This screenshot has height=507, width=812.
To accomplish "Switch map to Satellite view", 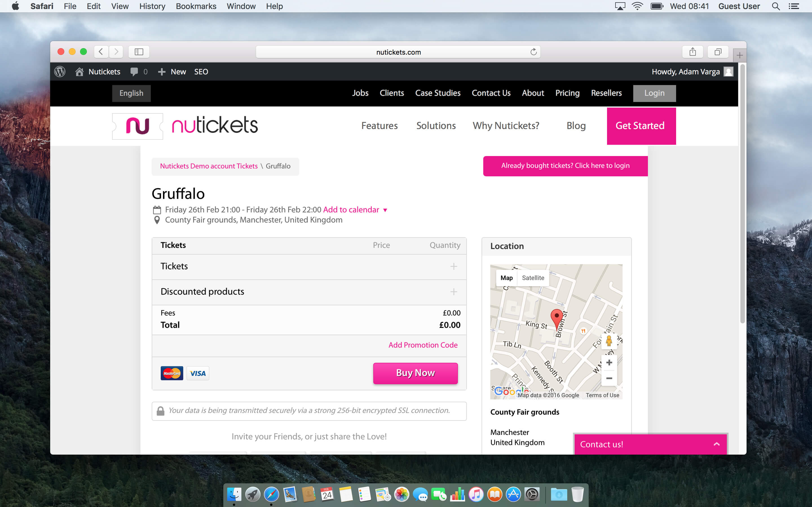I will point(533,278).
